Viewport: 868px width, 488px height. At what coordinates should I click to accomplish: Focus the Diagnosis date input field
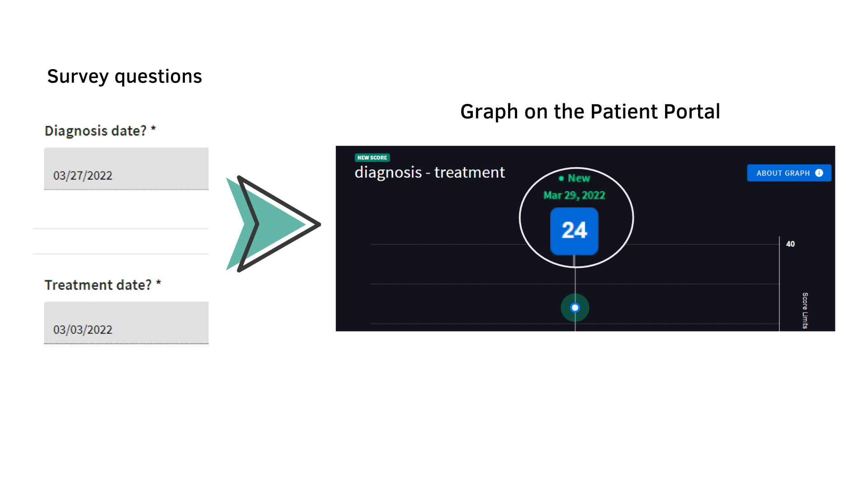pyautogui.click(x=126, y=169)
